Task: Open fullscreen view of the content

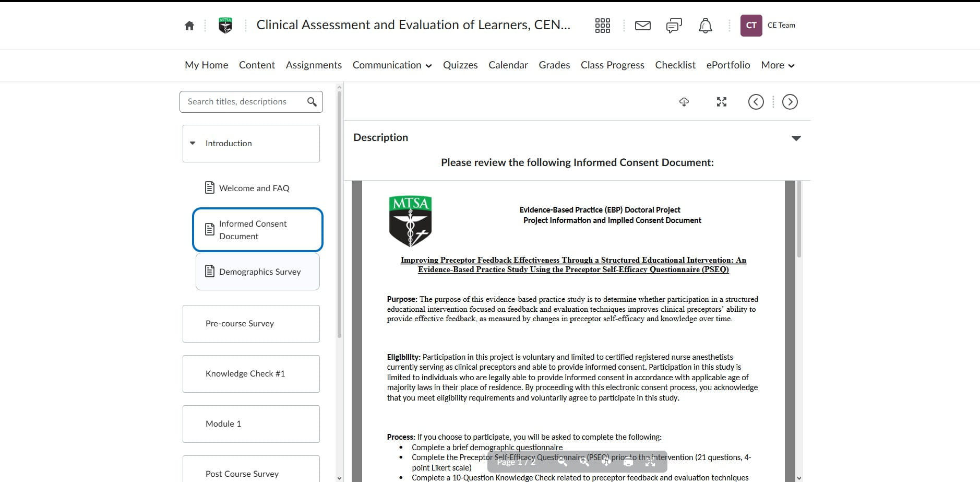Action: (722, 102)
